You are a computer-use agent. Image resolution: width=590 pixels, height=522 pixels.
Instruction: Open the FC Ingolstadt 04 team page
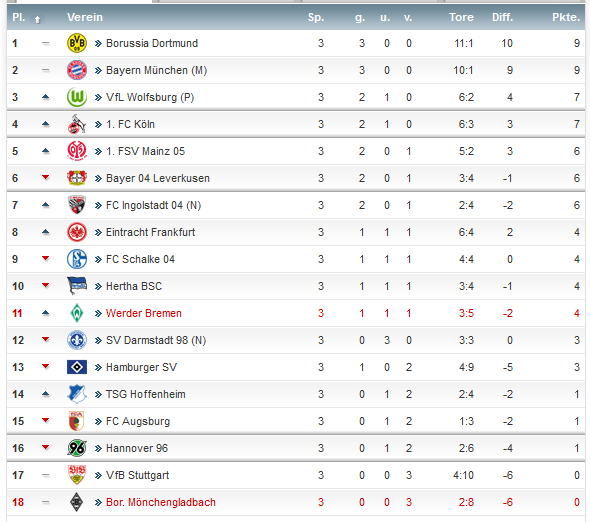[x=154, y=205]
